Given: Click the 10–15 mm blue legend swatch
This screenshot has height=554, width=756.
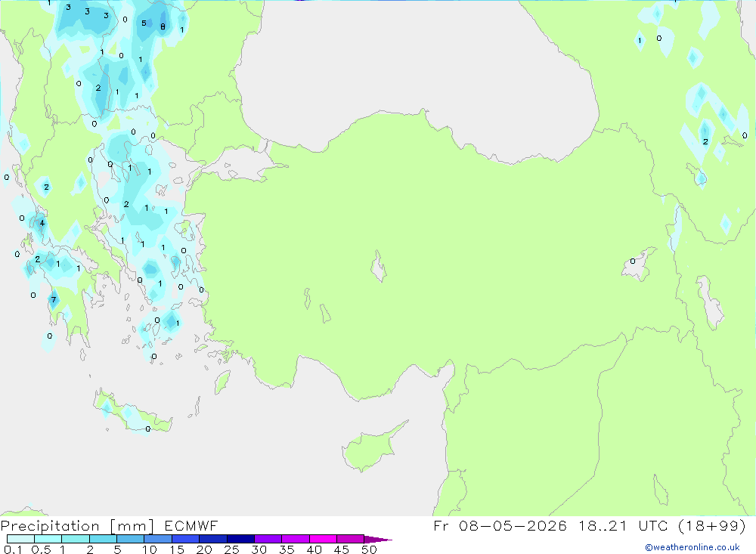Looking at the screenshot, I should 158,539.
